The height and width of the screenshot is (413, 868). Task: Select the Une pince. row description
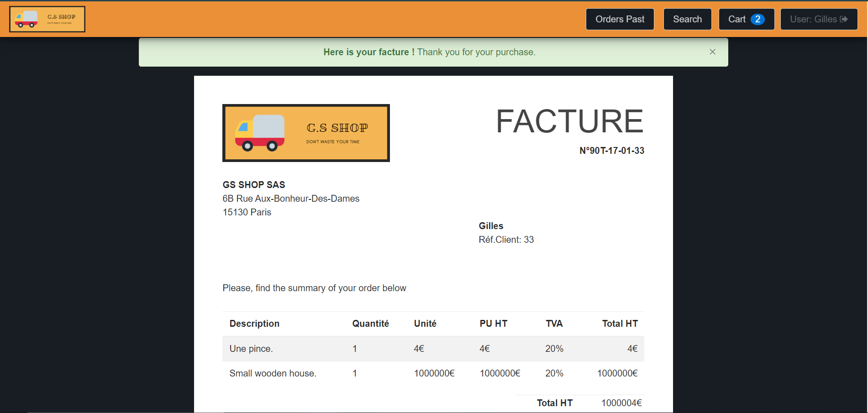[251, 349]
